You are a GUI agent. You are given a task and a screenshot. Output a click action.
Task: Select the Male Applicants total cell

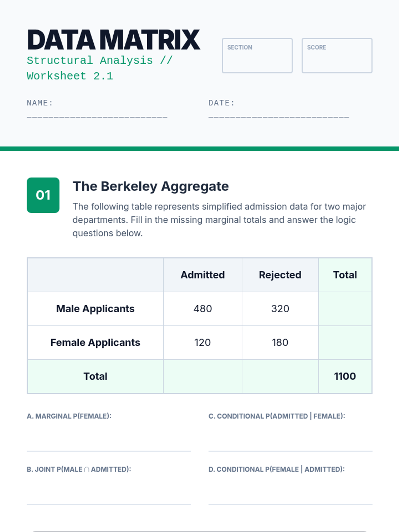pyautogui.click(x=345, y=309)
